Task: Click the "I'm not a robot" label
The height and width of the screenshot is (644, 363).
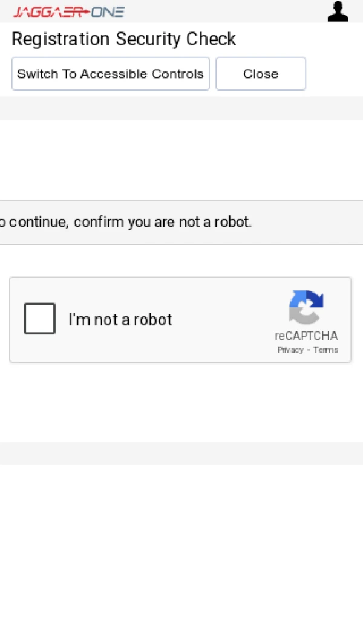Action: point(120,319)
